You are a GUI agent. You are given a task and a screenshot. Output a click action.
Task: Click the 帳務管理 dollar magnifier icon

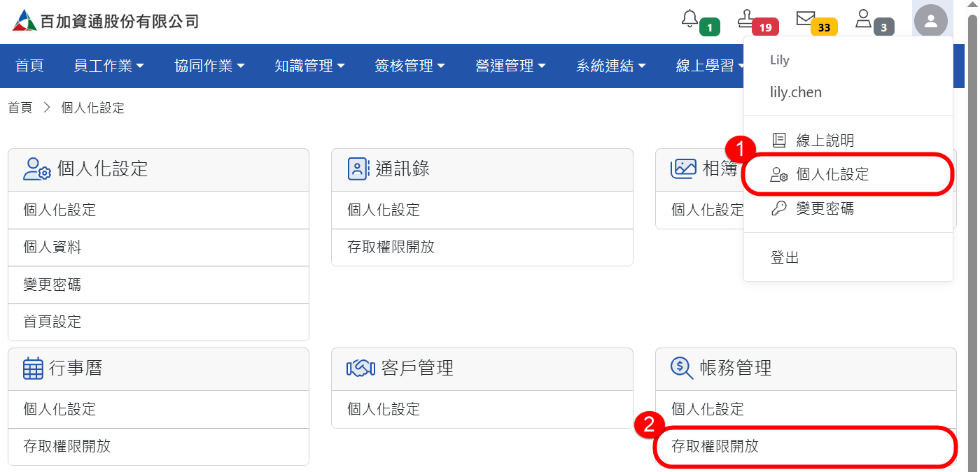pos(682,368)
